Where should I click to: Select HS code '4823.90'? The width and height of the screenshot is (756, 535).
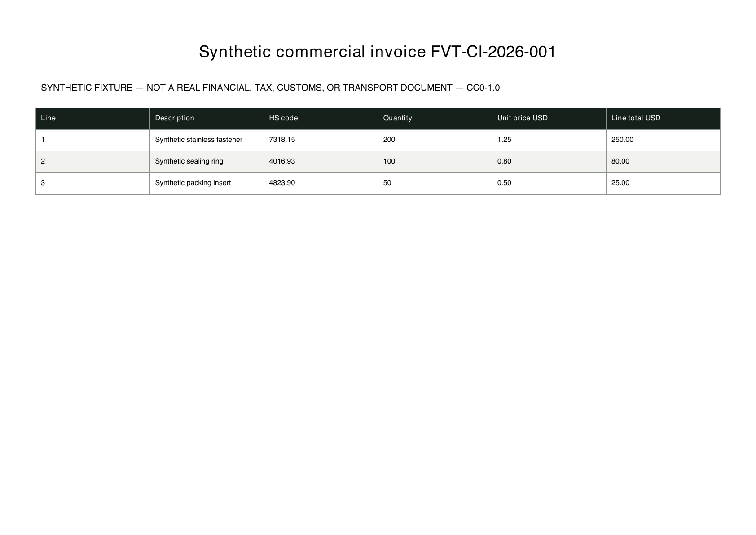(282, 183)
